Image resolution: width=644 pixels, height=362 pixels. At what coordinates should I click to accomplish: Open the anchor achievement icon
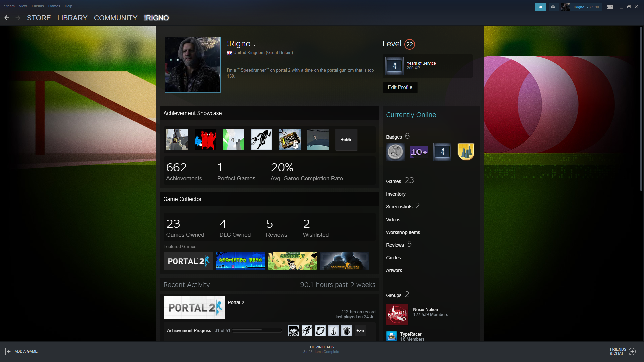[333, 331]
